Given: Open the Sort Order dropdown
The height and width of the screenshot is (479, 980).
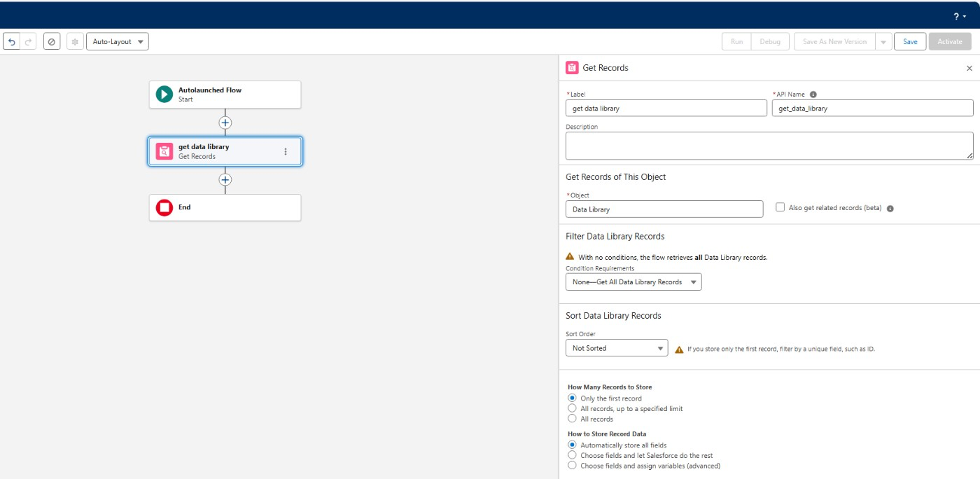Looking at the screenshot, I should (x=616, y=348).
